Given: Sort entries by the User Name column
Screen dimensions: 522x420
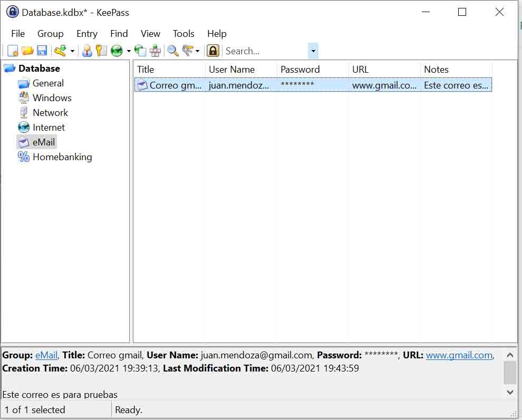Looking at the screenshot, I should click(241, 69).
